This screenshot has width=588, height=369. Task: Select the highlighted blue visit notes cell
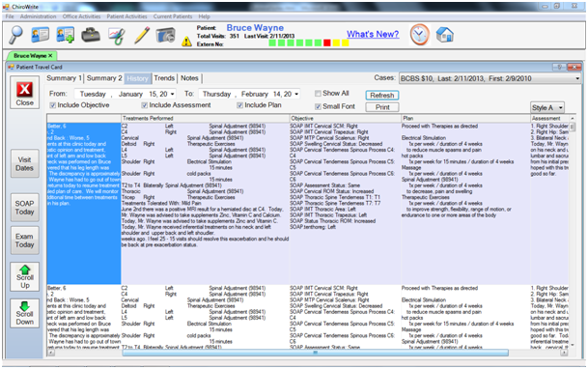tap(84, 203)
